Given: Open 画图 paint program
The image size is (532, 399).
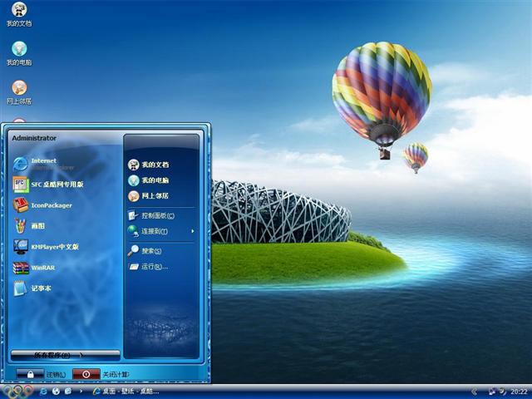Looking at the screenshot, I should [x=29, y=225].
